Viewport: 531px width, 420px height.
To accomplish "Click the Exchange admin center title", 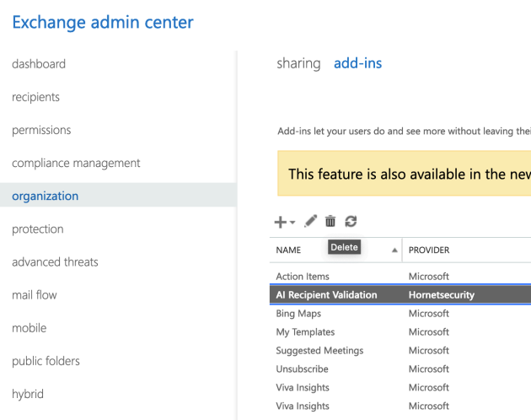I will [x=103, y=23].
